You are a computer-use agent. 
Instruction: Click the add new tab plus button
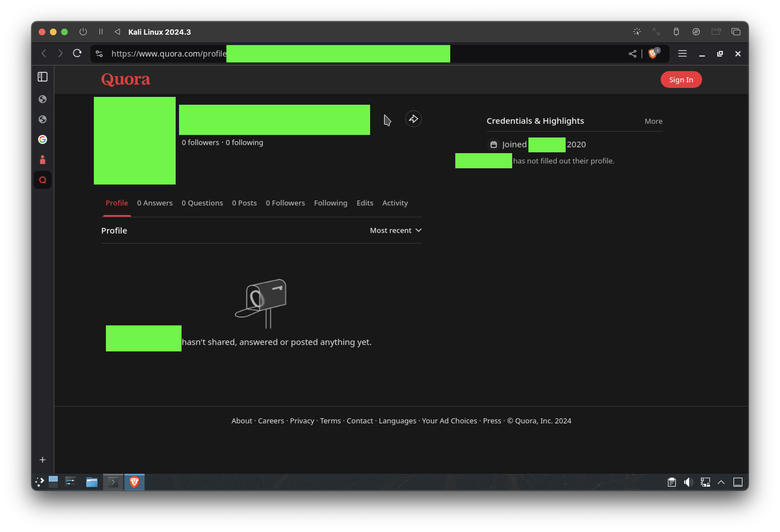[x=42, y=460]
